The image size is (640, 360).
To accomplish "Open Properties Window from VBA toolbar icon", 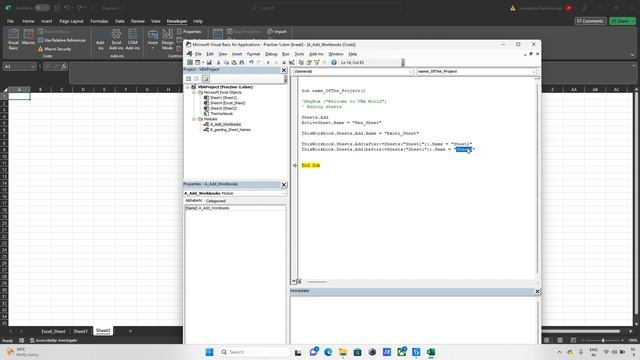I will 309,62.
